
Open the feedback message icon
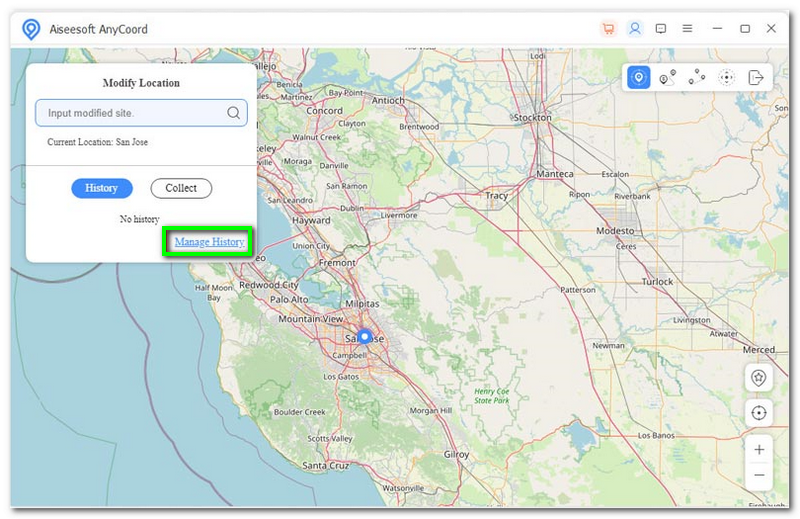(x=661, y=29)
